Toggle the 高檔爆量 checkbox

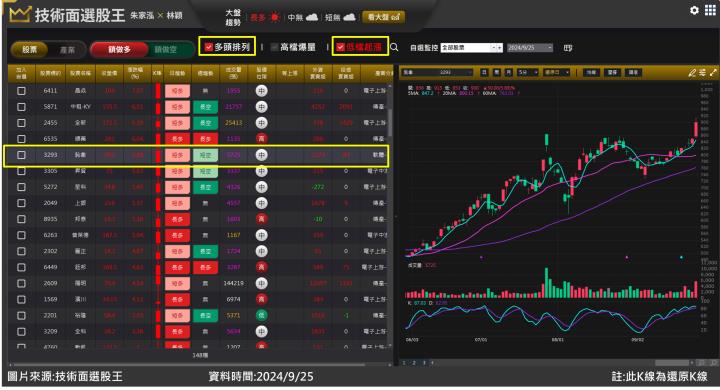click(x=275, y=47)
